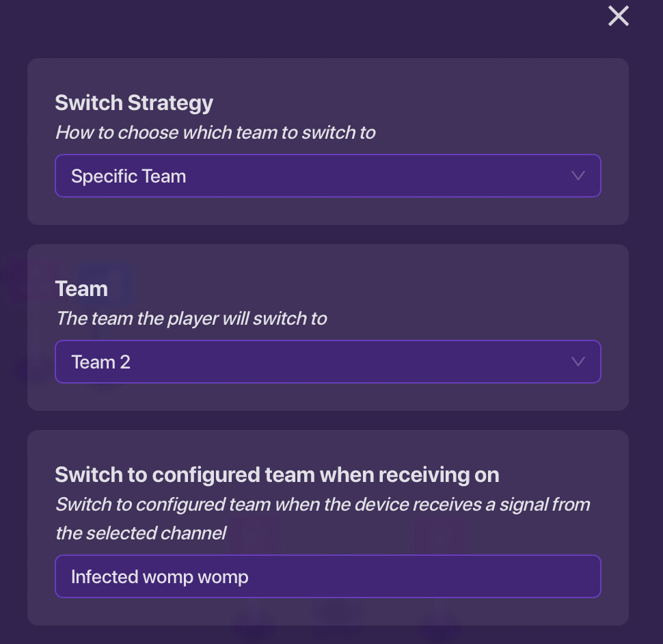Click 'The team the player will switch to' text
The width and height of the screenshot is (663, 644).
coord(191,318)
